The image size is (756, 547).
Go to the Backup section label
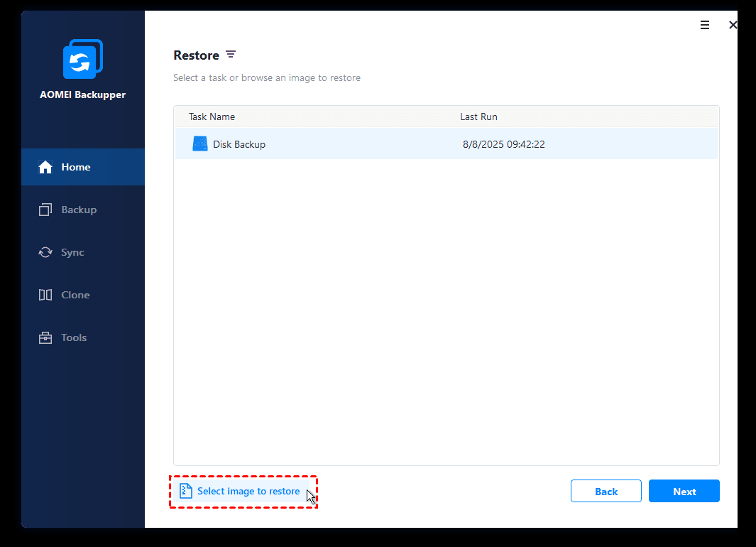pyautogui.click(x=79, y=210)
